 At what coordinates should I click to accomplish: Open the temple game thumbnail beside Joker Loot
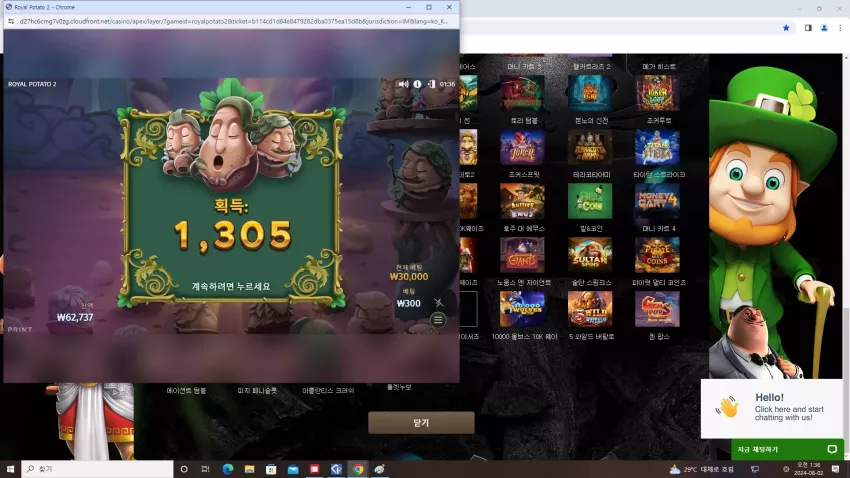click(590, 93)
